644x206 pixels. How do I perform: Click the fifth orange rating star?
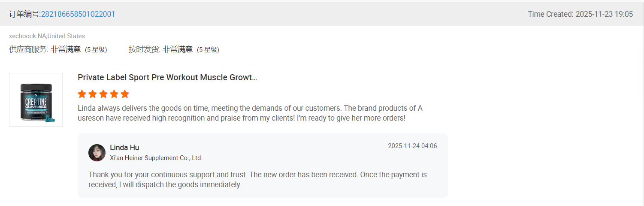coord(125,94)
